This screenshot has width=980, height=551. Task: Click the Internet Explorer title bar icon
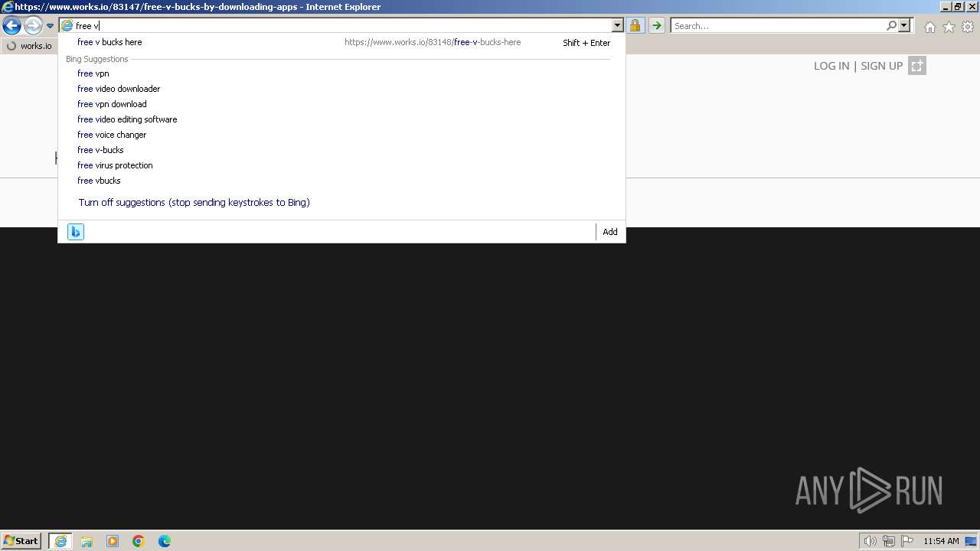pos(7,7)
